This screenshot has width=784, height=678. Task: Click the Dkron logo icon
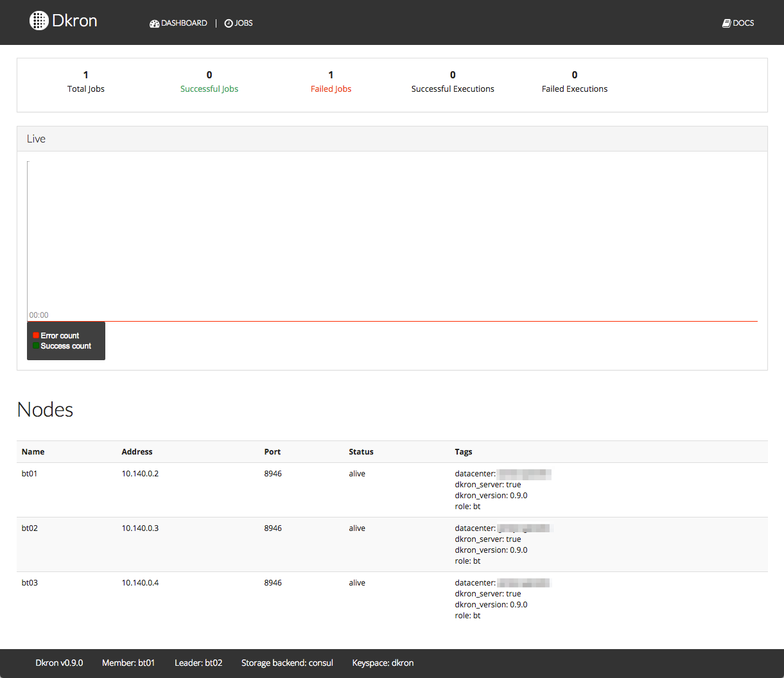(39, 21)
